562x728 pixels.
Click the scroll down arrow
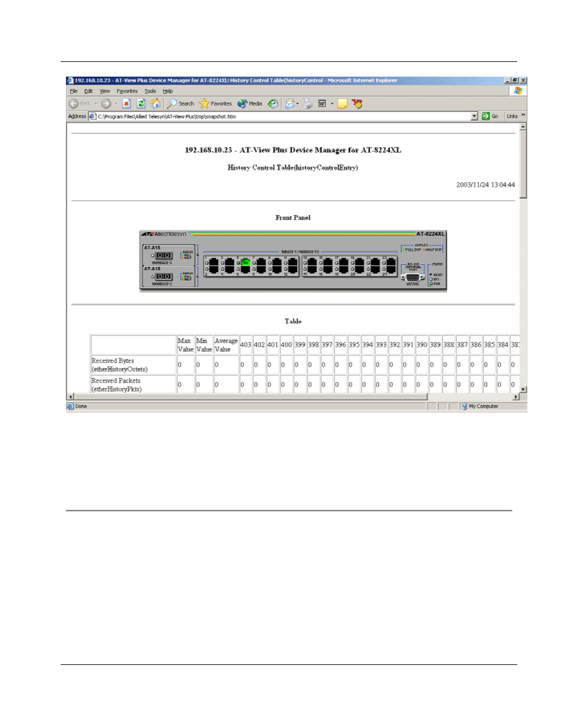click(523, 390)
